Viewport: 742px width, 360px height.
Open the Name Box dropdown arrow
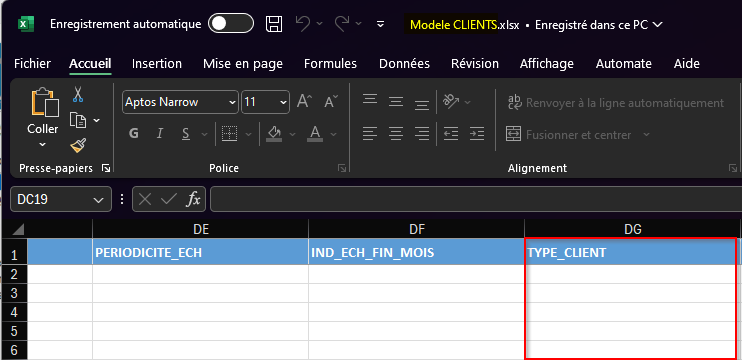98,200
